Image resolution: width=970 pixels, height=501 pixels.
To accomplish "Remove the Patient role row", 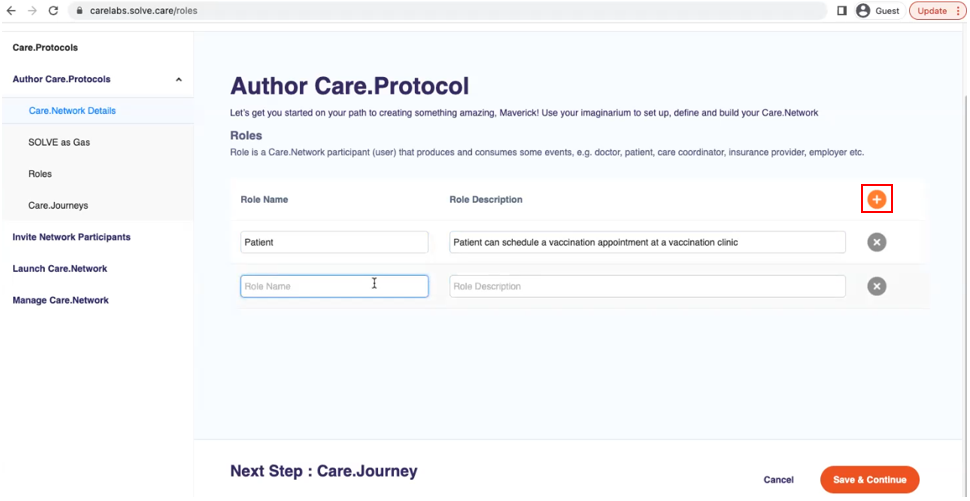I will pyautogui.click(x=876, y=242).
